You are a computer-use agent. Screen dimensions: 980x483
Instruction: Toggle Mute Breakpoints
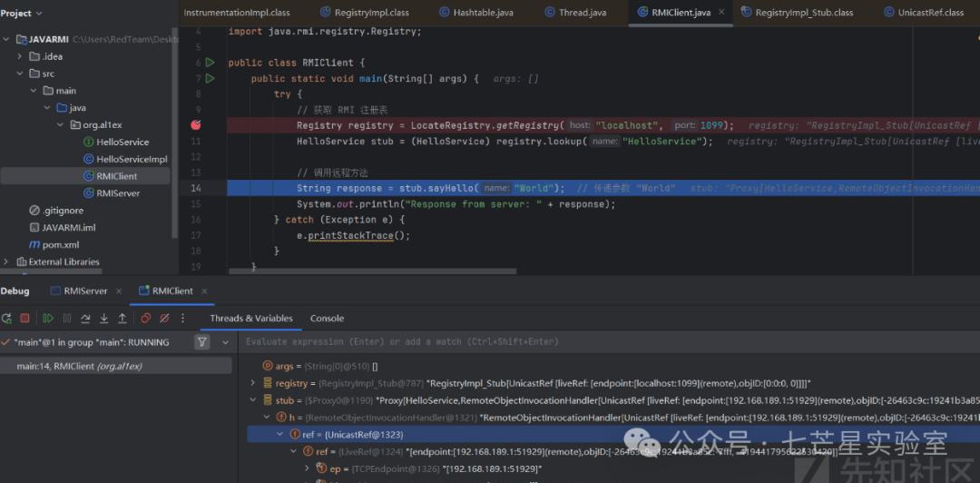point(164,319)
